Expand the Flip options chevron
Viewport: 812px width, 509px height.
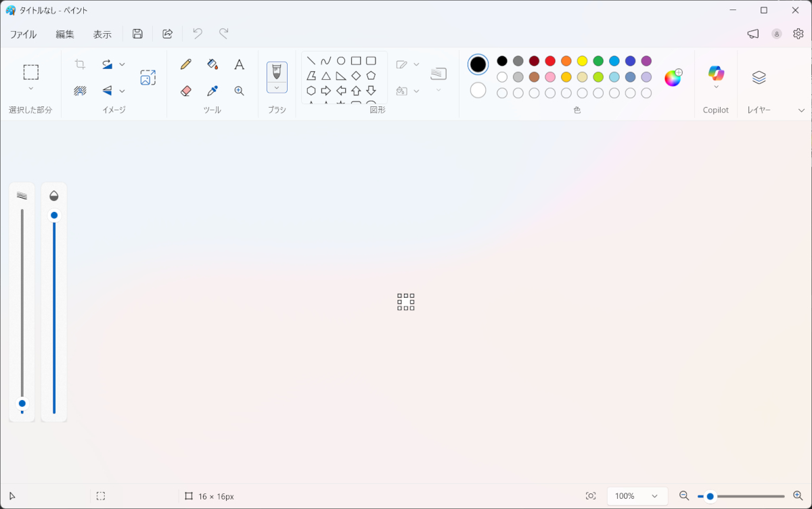coord(122,91)
